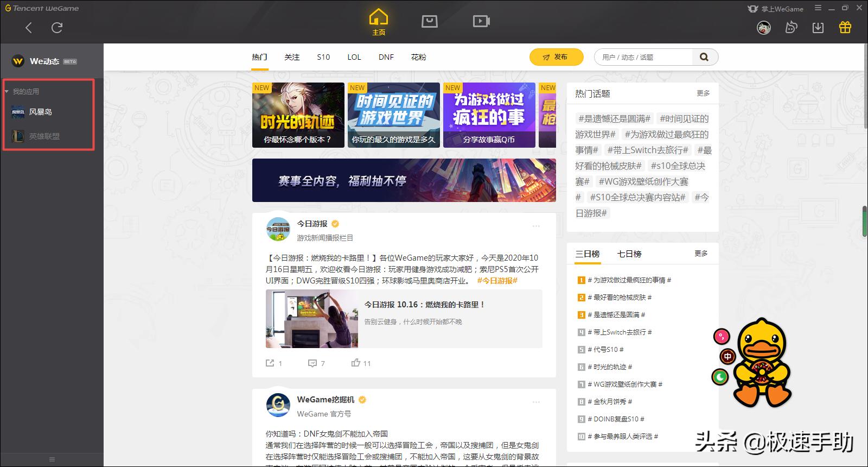The image size is (868, 467).
Task: Open 今日游报 author avatar
Action: tap(278, 229)
